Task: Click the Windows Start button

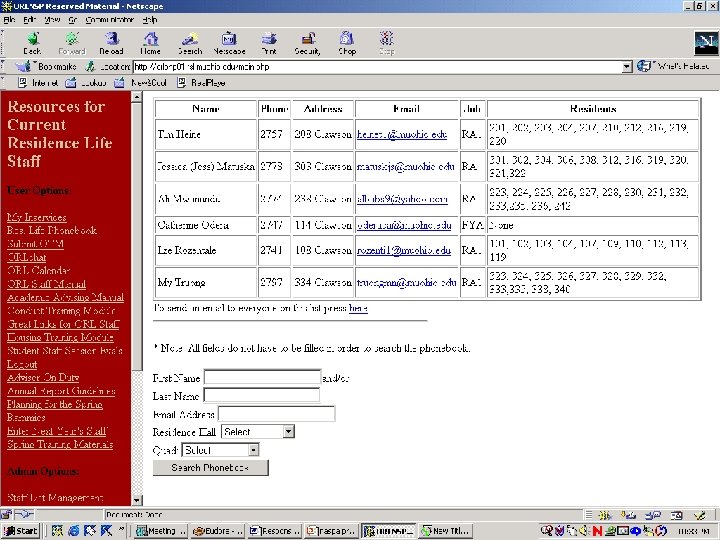Action: pos(20,531)
